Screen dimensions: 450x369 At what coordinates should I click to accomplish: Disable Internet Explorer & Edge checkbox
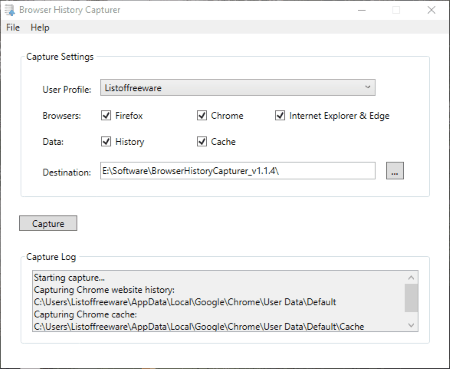[280, 116]
